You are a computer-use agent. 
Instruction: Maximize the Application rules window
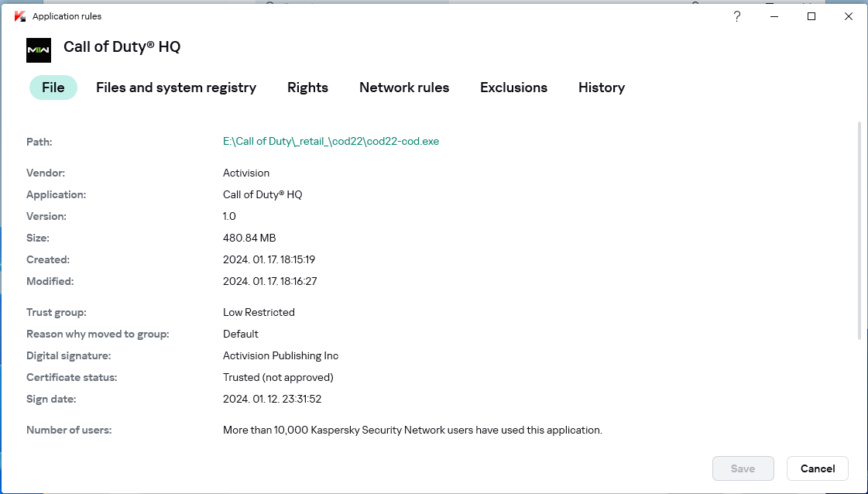(x=811, y=16)
